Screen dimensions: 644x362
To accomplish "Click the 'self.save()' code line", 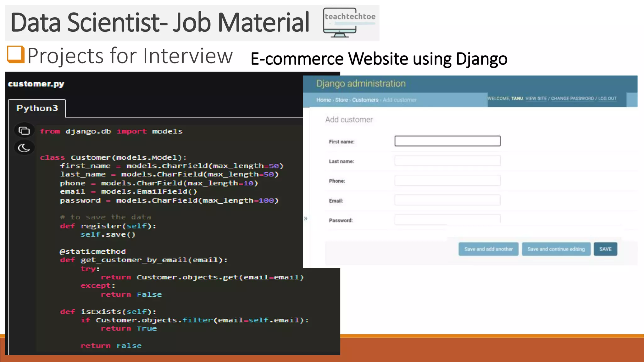I will tap(108, 234).
